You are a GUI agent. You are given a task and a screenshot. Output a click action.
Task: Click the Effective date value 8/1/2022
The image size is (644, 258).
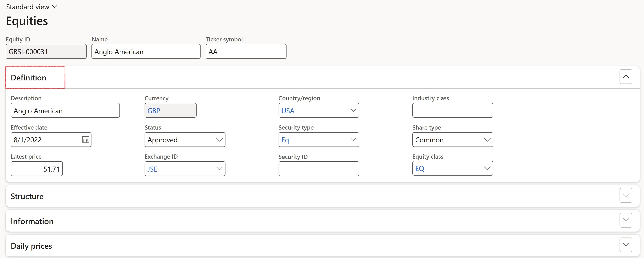[x=28, y=140]
